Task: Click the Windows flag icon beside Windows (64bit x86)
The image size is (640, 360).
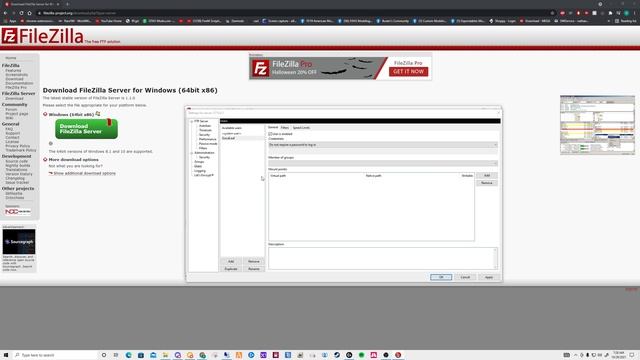Action: [x=98, y=114]
